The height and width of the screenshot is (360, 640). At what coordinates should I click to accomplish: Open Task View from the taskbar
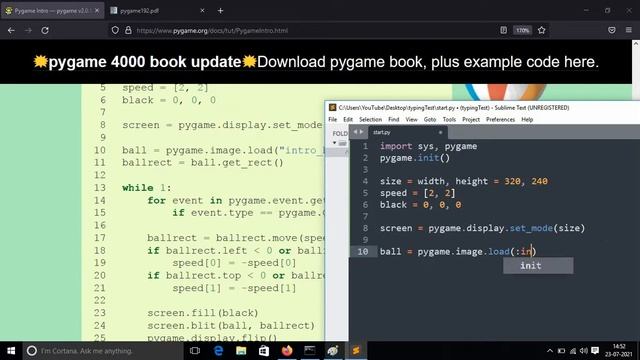coord(195,351)
